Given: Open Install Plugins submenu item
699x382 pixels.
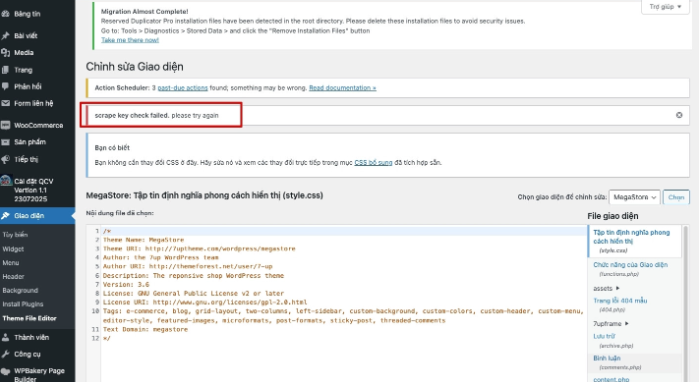Looking at the screenshot, I should 23,304.
